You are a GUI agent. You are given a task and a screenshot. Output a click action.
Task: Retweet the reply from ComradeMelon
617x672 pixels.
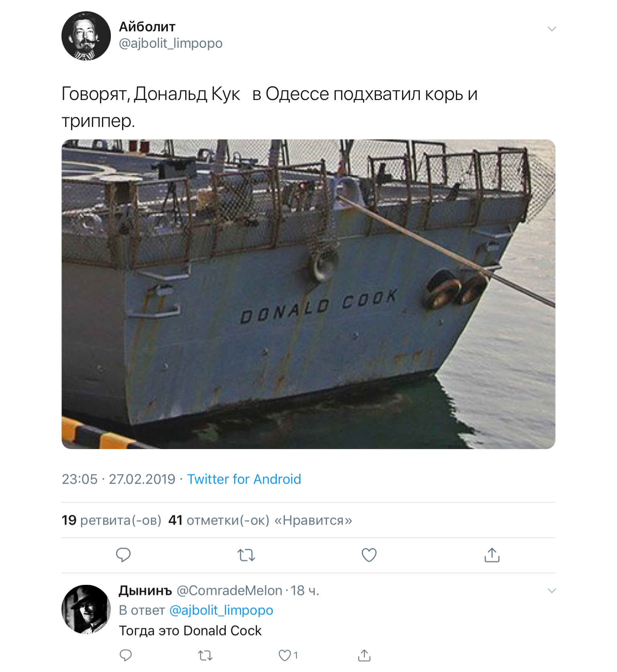[205, 656]
